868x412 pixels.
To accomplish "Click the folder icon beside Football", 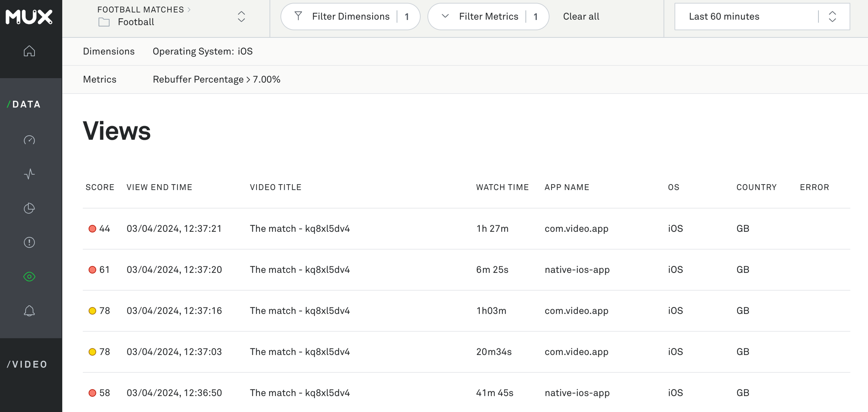I will [104, 22].
